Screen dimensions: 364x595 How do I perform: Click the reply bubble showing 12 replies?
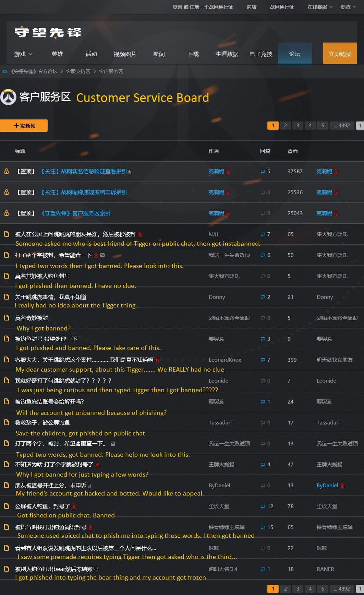pos(263,506)
